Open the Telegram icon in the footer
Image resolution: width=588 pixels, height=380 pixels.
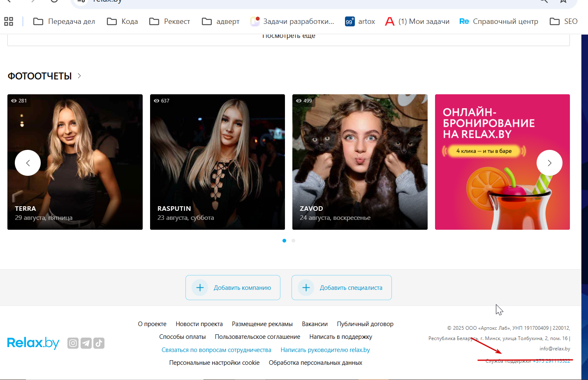[86, 343]
